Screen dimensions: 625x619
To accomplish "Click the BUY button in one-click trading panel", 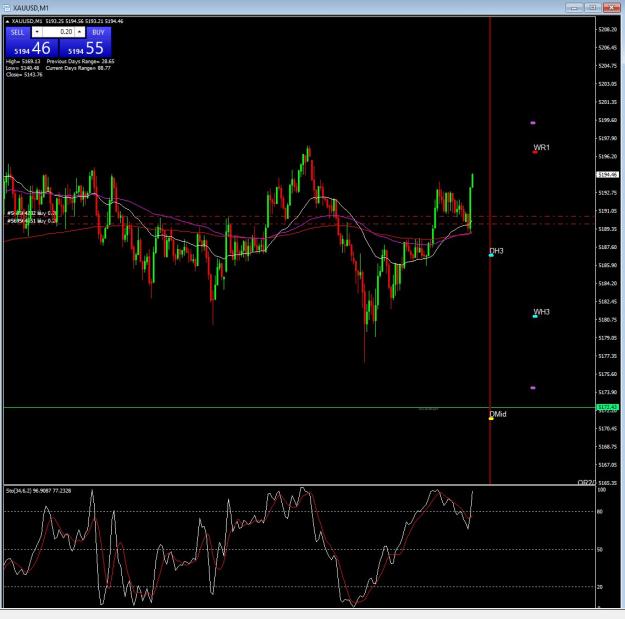I will pyautogui.click(x=98, y=32).
